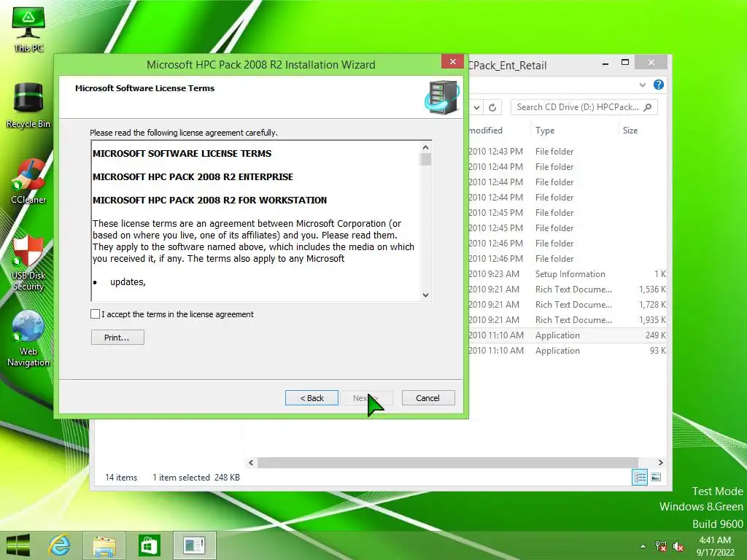Image resolution: width=747 pixels, height=560 pixels.
Task: Launch CCleaner from the desktop
Action: pyautogui.click(x=28, y=182)
